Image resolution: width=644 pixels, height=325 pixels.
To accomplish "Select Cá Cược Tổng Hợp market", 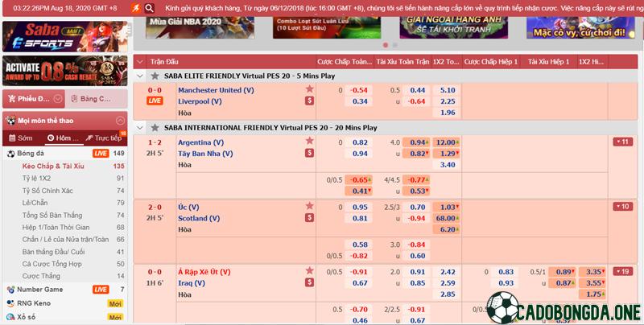I will pos(52,264).
